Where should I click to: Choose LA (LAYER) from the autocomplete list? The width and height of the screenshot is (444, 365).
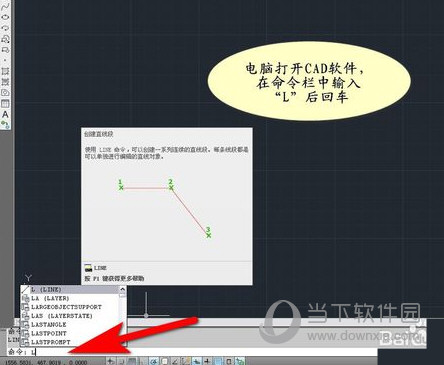[x=70, y=298]
